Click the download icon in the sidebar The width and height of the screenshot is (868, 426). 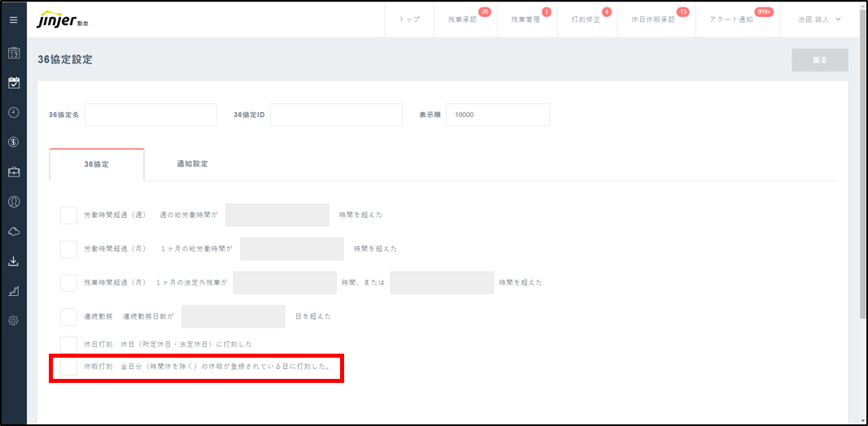click(13, 261)
